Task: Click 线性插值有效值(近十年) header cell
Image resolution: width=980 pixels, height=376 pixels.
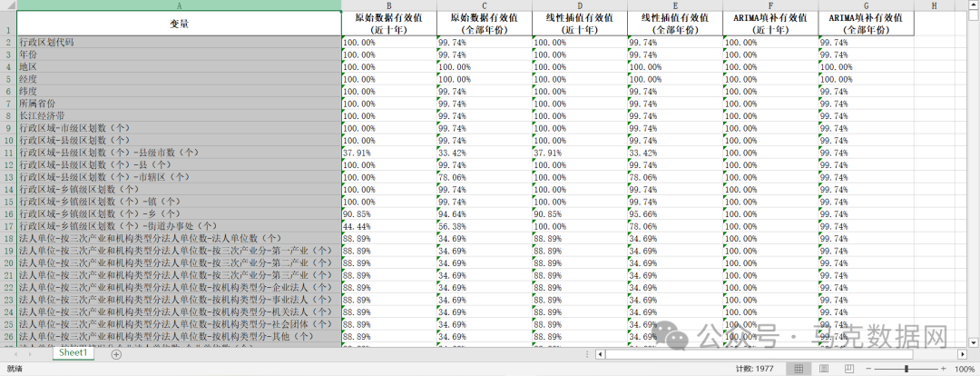Action: click(x=580, y=24)
